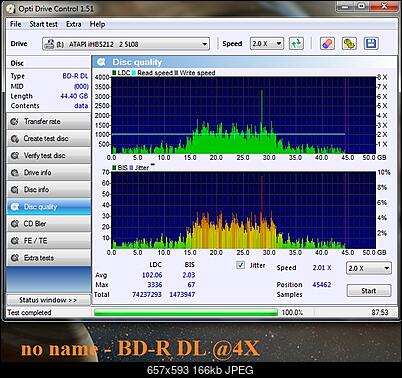Open the File menu

pyautogui.click(x=16, y=24)
